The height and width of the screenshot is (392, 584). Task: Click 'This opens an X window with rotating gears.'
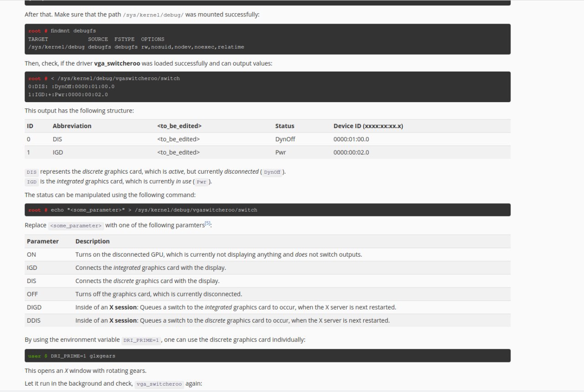point(86,371)
